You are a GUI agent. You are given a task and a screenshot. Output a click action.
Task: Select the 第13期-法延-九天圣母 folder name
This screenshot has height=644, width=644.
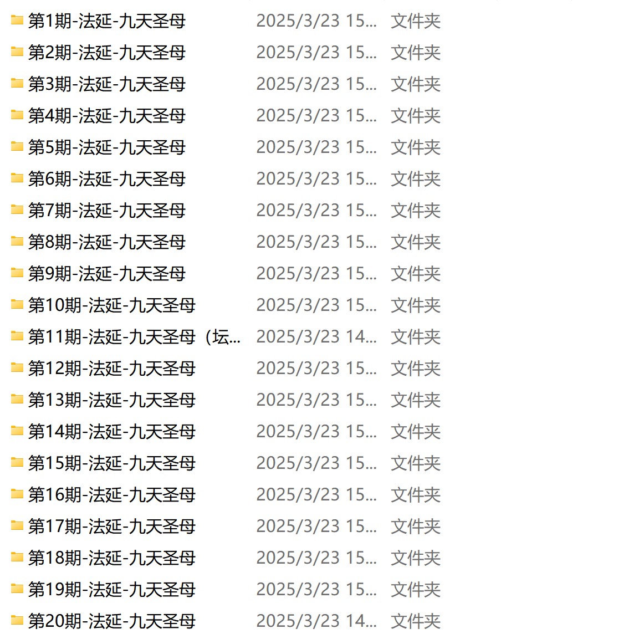coord(112,400)
